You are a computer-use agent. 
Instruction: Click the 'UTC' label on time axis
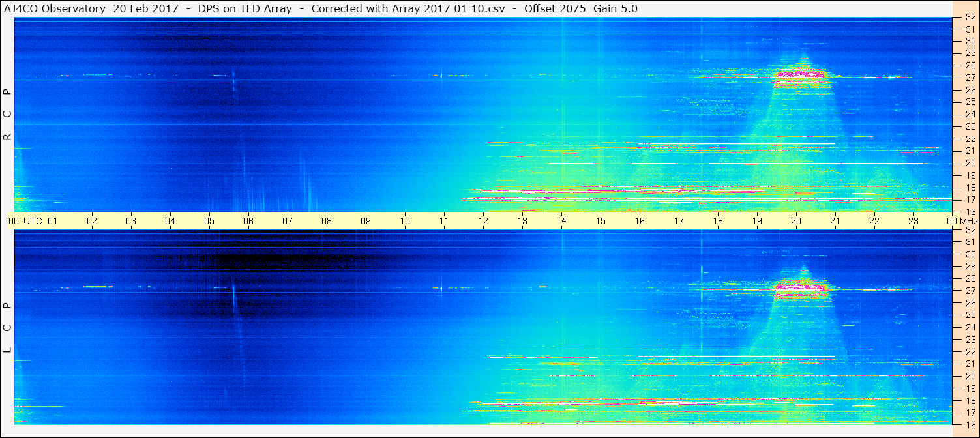click(33, 221)
